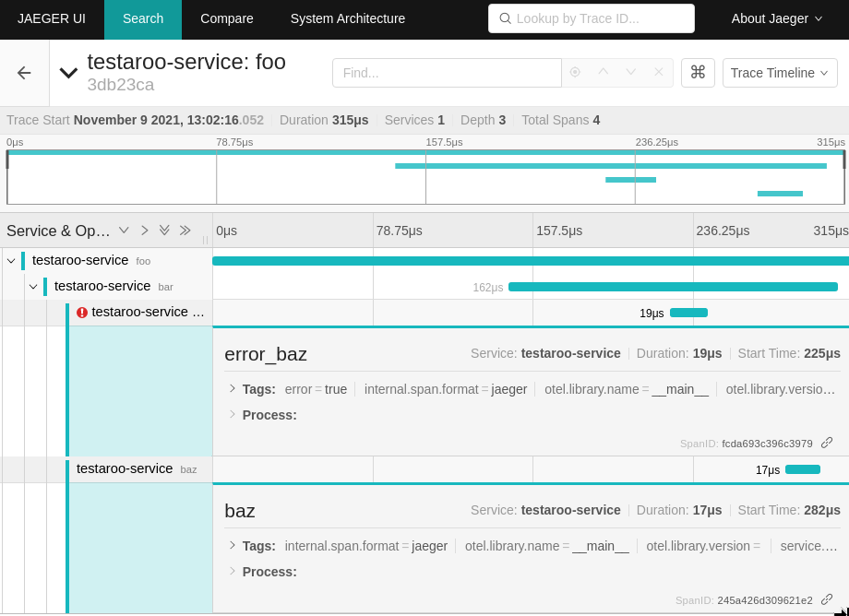Jump to previous search result arrow

604,72
